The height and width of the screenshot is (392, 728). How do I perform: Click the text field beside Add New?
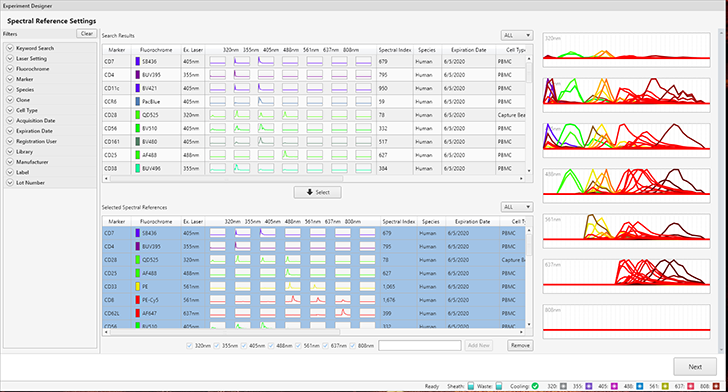click(420, 346)
